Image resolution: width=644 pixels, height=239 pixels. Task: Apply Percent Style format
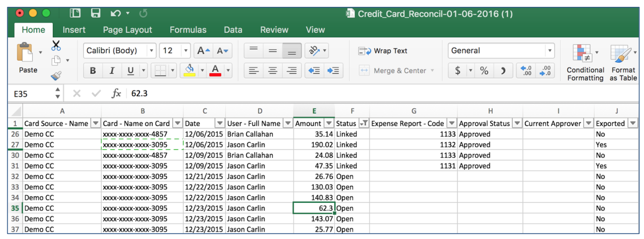(484, 70)
